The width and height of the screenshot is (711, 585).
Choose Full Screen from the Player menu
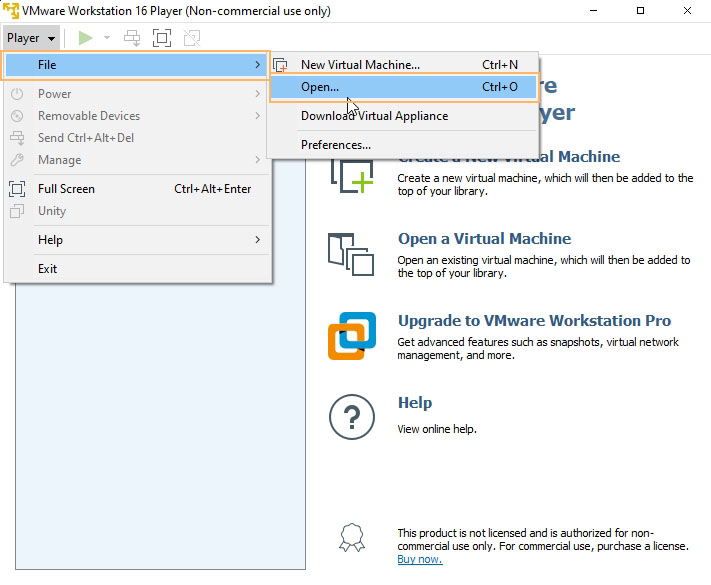point(66,189)
